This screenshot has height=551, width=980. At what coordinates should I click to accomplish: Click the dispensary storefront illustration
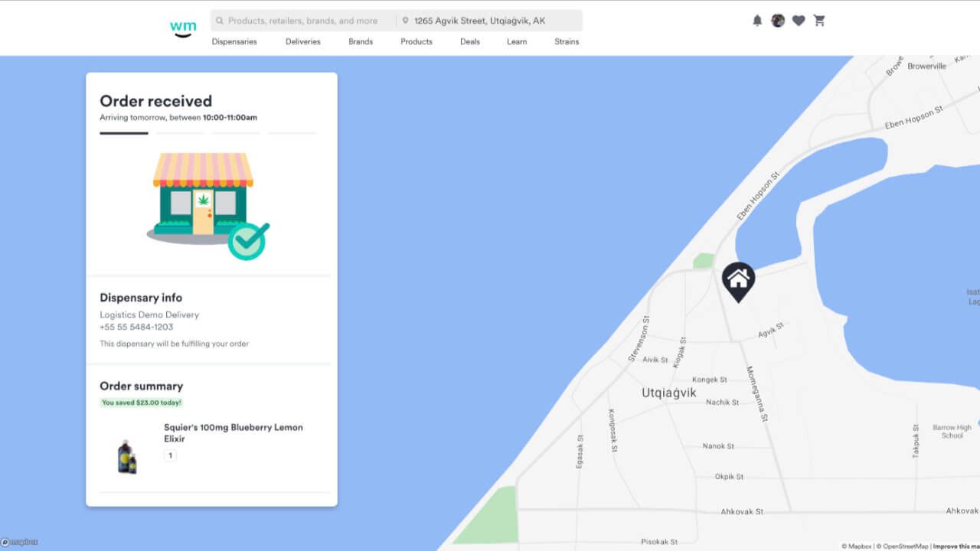pyautogui.click(x=207, y=205)
